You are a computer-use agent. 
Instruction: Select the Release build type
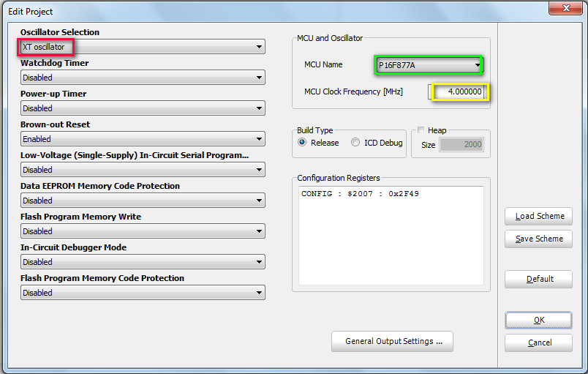302,143
